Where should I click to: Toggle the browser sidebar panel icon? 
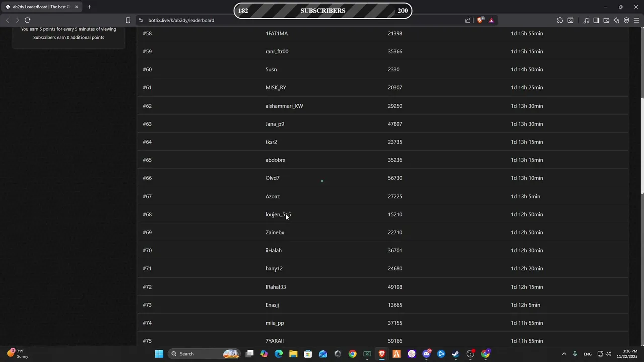[596, 20]
